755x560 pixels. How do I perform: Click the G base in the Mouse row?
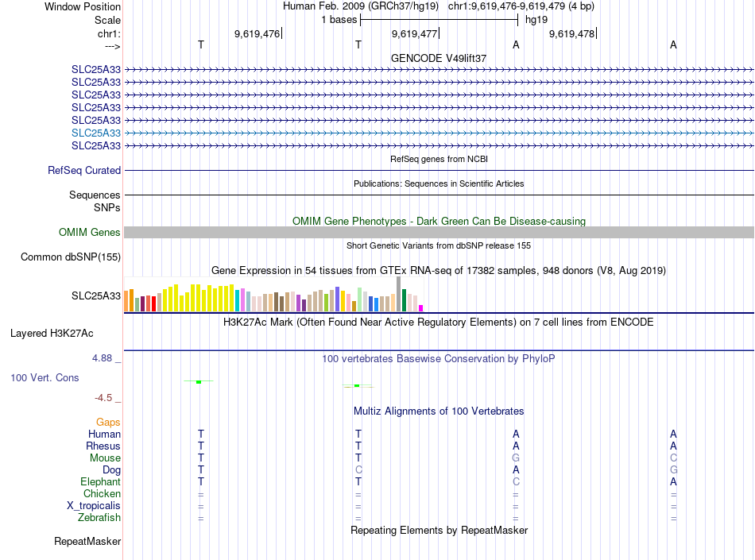[516, 458]
